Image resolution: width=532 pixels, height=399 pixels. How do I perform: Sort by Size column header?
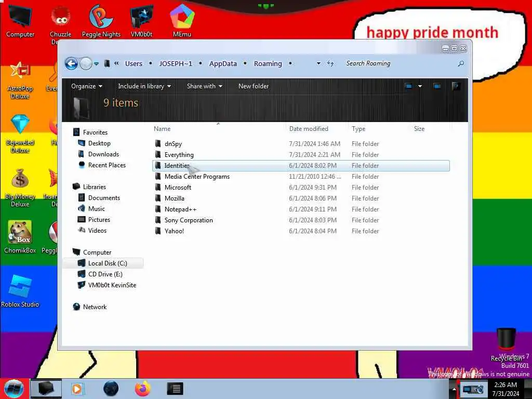(x=419, y=129)
